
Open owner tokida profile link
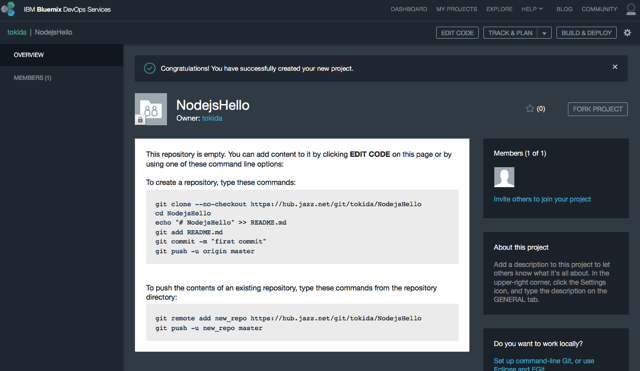tap(212, 118)
